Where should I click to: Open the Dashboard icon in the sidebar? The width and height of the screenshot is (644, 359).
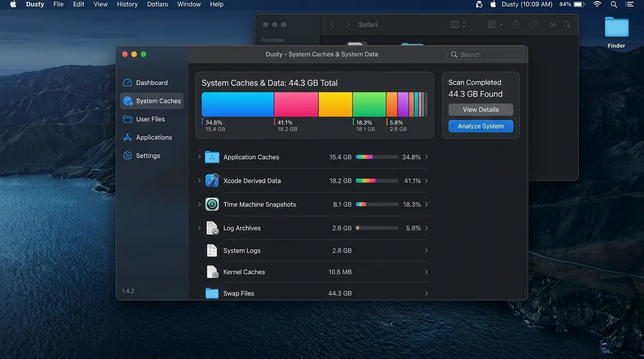(x=127, y=83)
